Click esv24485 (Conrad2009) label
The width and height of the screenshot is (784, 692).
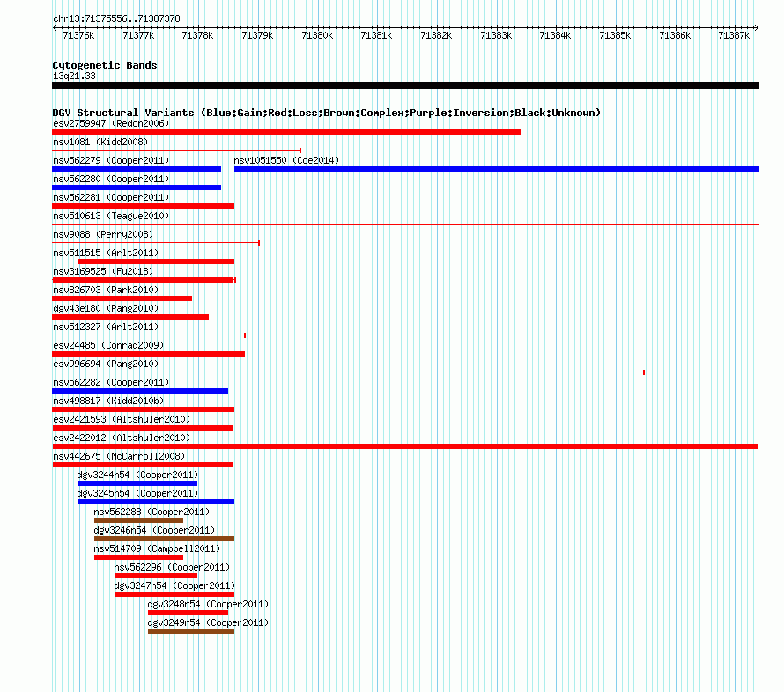coord(108,345)
